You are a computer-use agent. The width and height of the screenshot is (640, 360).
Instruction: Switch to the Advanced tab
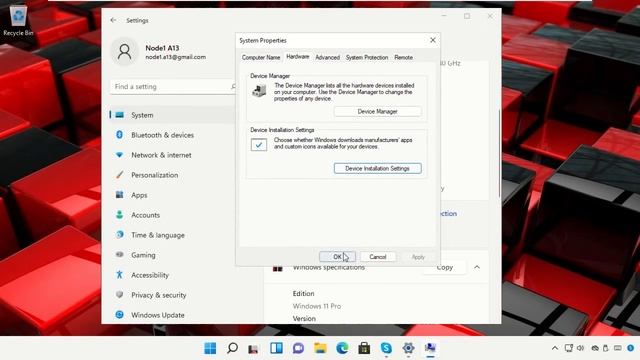(x=327, y=58)
